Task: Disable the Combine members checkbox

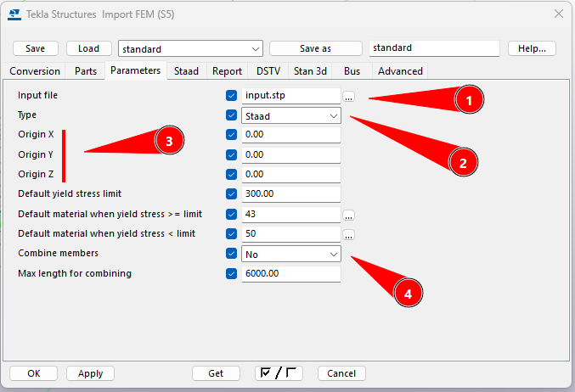Action: click(x=232, y=254)
